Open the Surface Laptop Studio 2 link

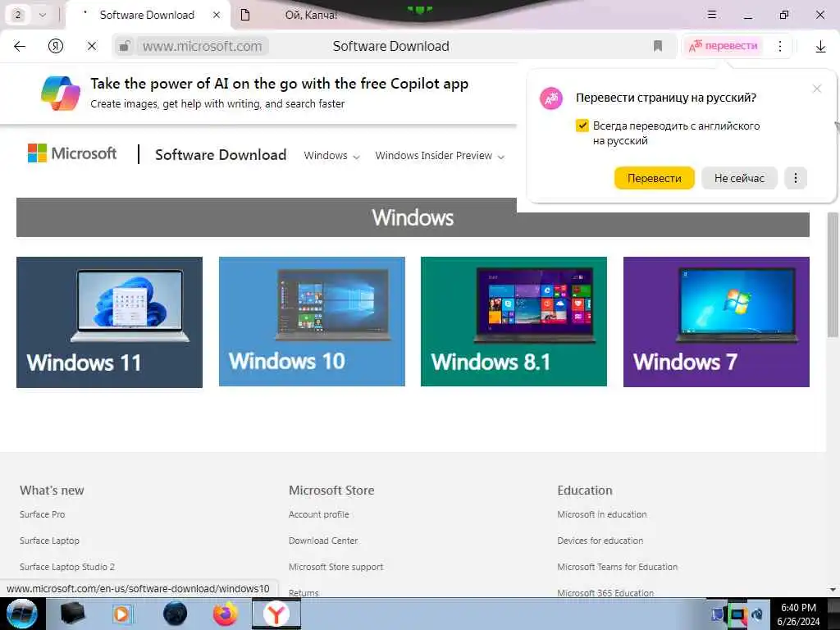tap(67, 567)
